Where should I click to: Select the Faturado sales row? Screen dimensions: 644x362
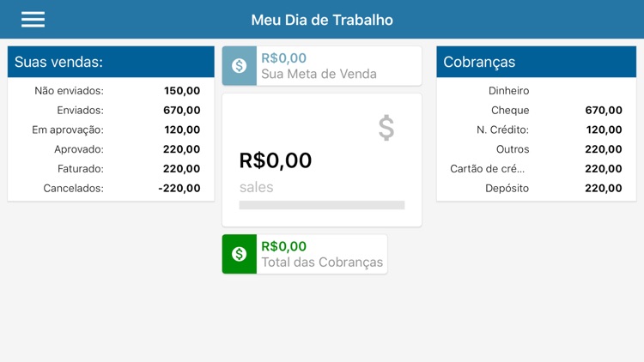click(x=111, y=169)
